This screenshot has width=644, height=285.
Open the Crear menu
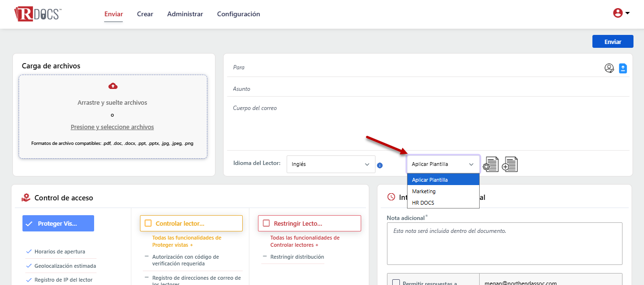coord(145,14)
